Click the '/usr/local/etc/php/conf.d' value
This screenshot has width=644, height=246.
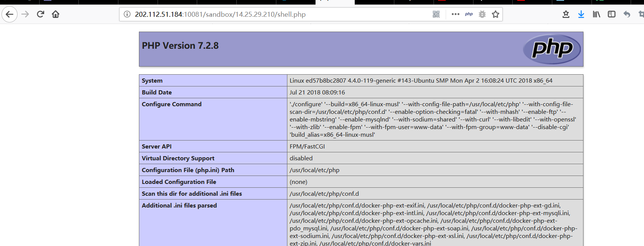click(x=324, y=194)
